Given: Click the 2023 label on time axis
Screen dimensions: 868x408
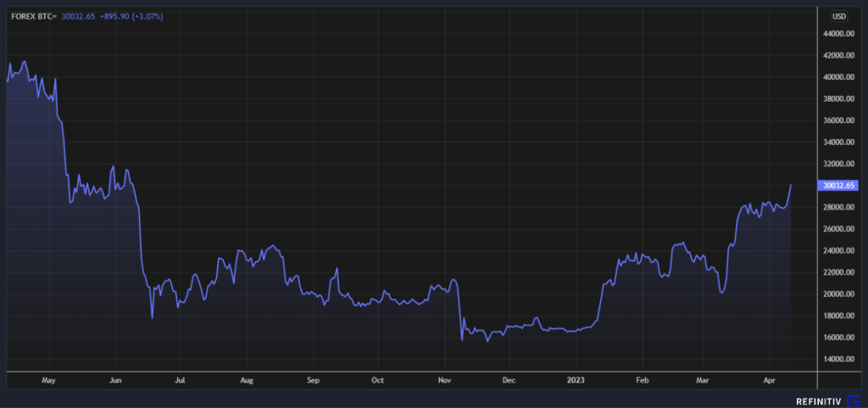Looking at the screenshot, I should (x=576, y=381).
